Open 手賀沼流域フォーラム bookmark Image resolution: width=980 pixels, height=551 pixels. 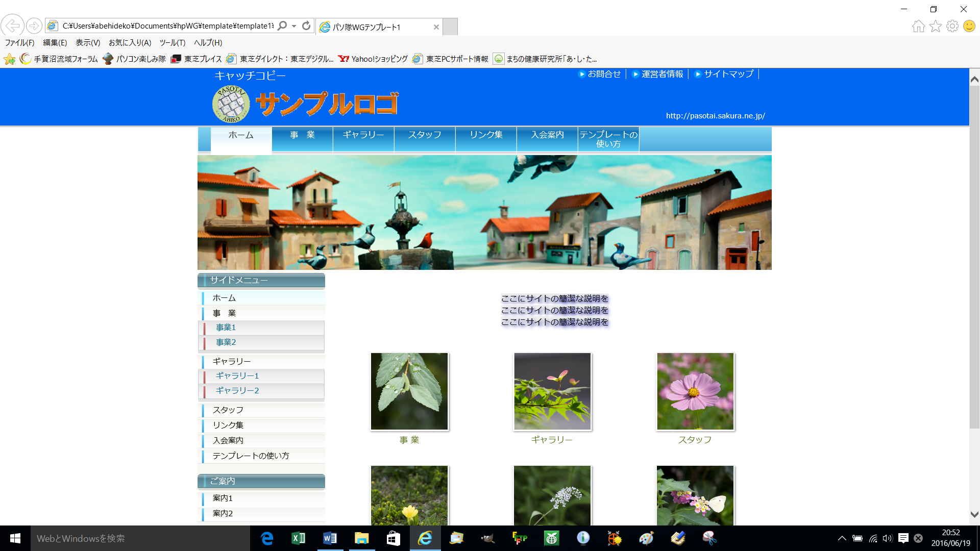(x=59, y=59)
